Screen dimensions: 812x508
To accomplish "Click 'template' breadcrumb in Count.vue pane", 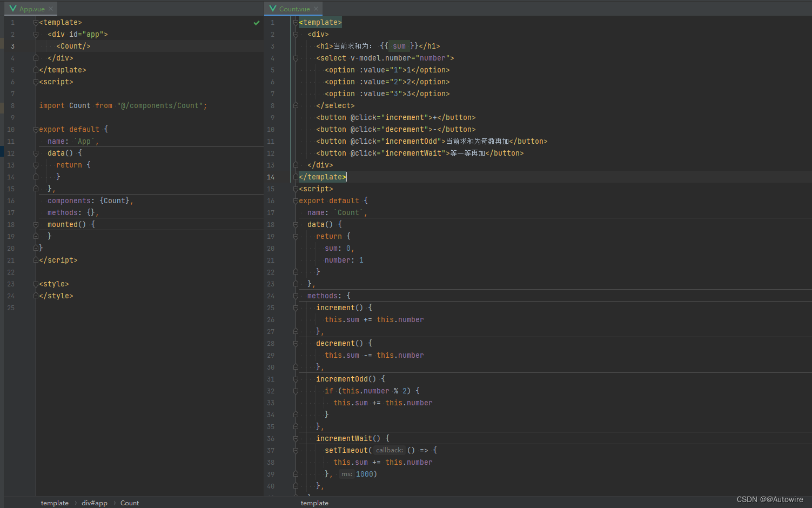I will click(x=314, y=503).
